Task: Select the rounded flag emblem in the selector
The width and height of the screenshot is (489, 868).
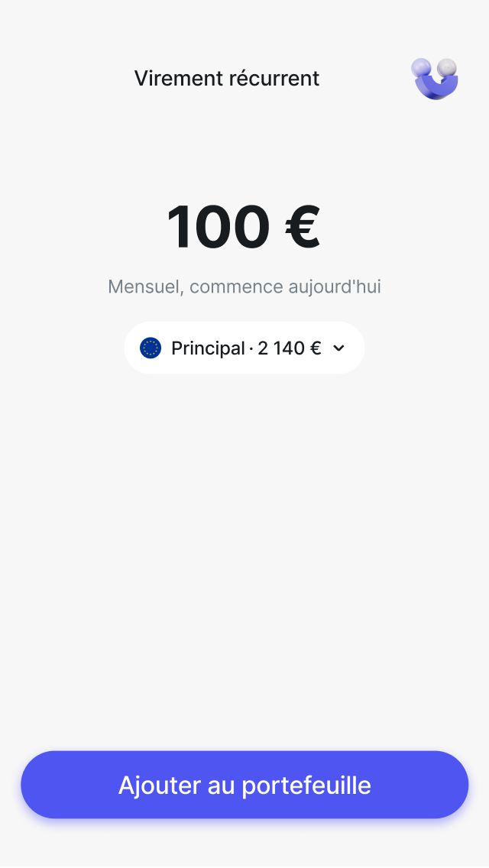Action: tap(150, 348)
